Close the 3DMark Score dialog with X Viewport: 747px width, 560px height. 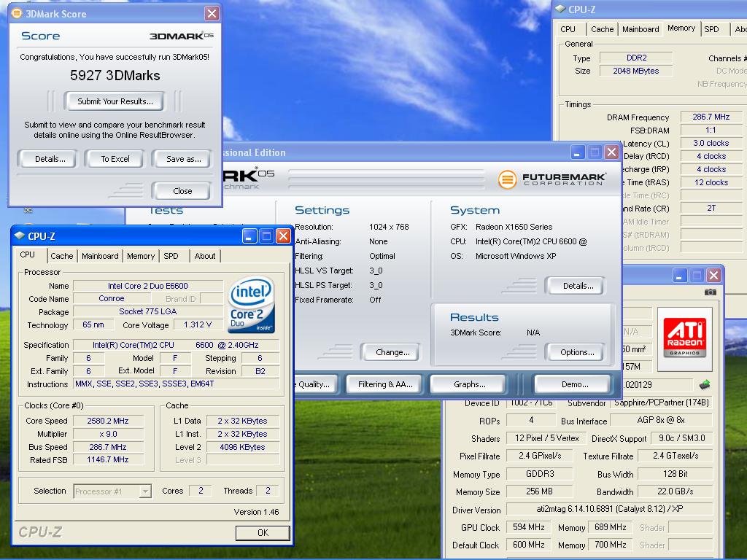point(212,13)
